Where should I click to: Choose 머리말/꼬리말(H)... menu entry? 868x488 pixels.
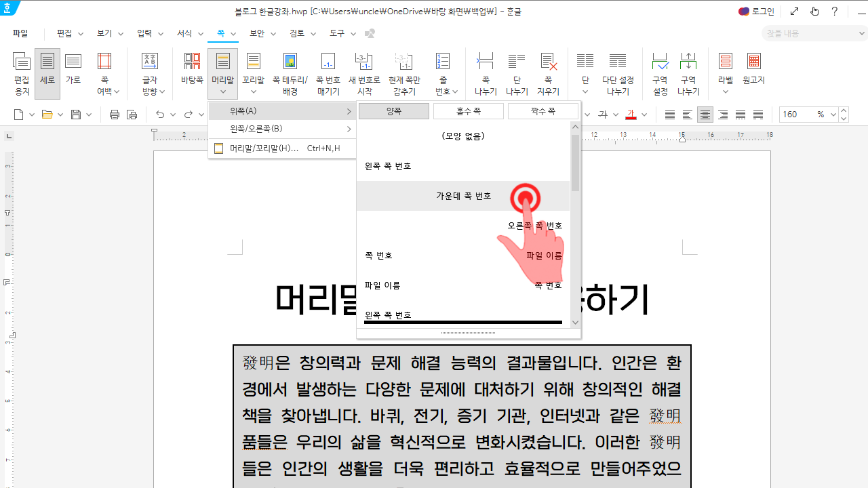tap(282, 148)
